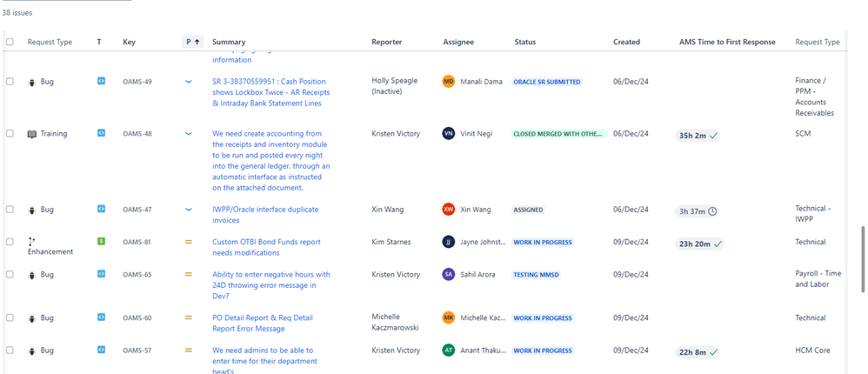The width and height of the screenshot is (868, 374).
Task: Sort by the Summary column header
Action: pos(229,42)
